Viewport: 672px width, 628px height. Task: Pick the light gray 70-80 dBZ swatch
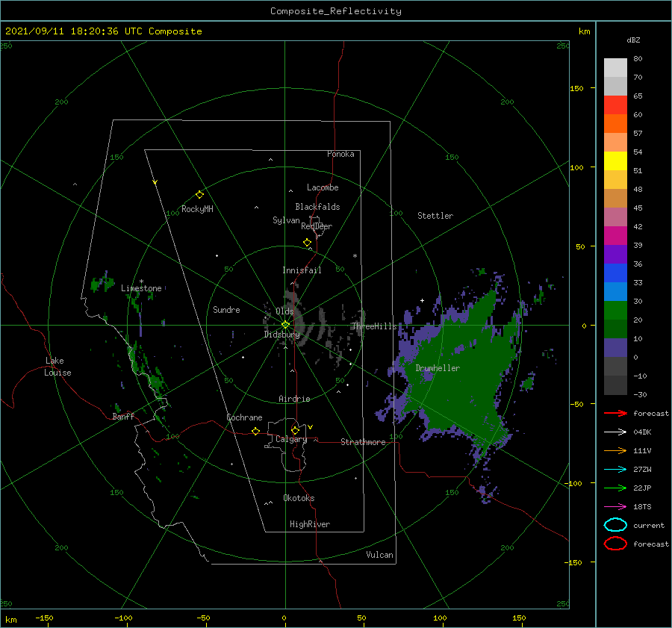click(x=615, y=68)
